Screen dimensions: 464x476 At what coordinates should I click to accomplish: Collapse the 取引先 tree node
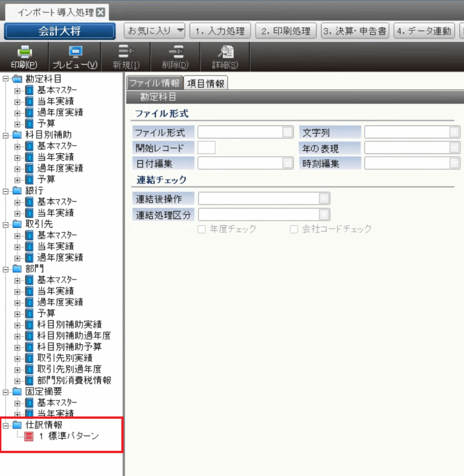coord(6,224)
